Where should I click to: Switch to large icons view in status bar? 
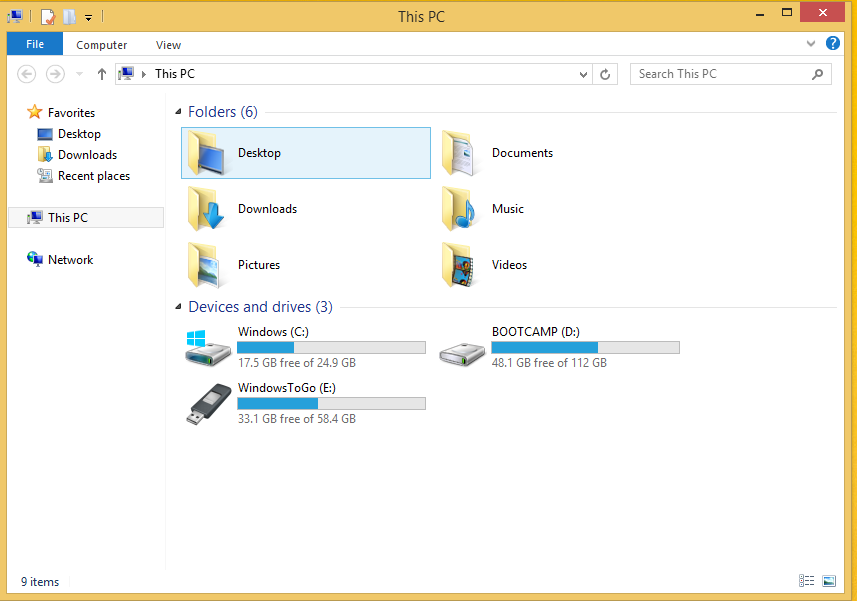tap(829, 581)
